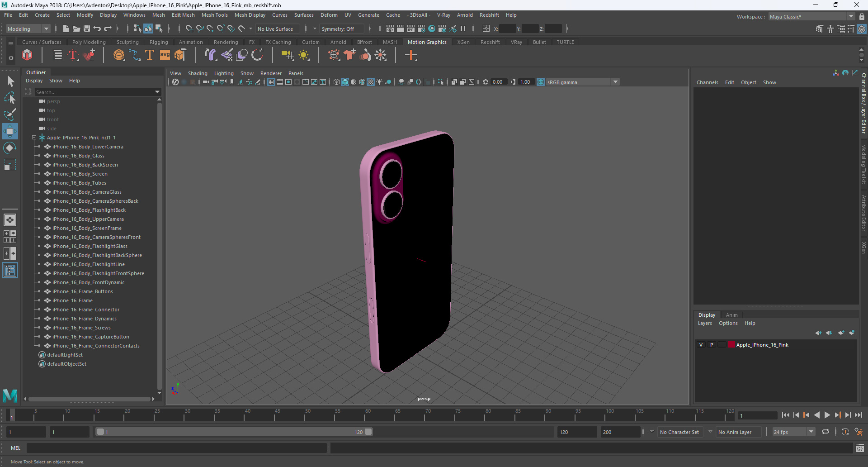This screenshot has width=868, height=467.
Task: Click the create new layer icon
Action: (x=841, y=333)
